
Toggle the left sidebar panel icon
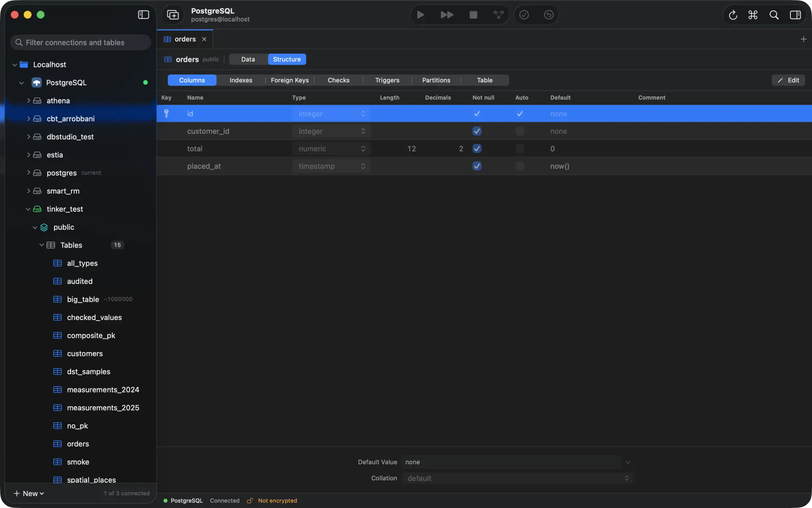pos(143,15)
